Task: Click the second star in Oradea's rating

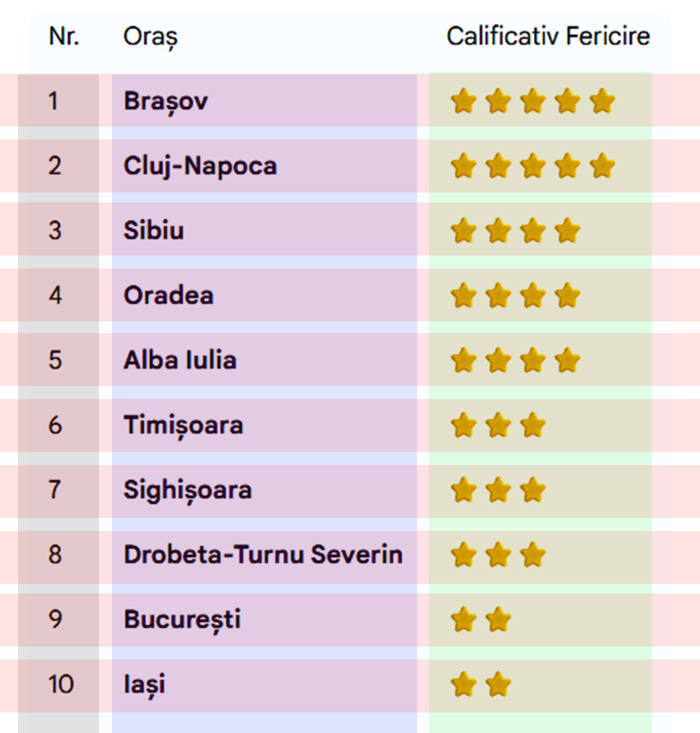Action: tap(498, 295)
